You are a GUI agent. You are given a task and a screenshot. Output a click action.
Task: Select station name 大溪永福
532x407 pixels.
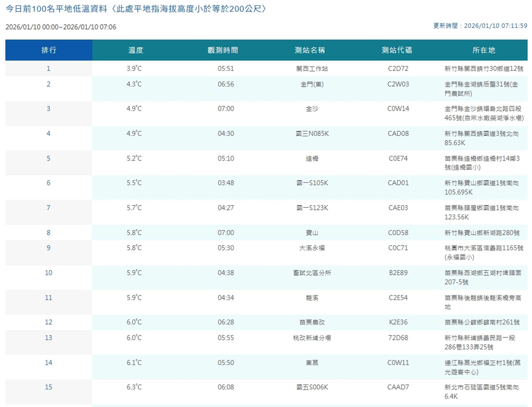(312, 248)
